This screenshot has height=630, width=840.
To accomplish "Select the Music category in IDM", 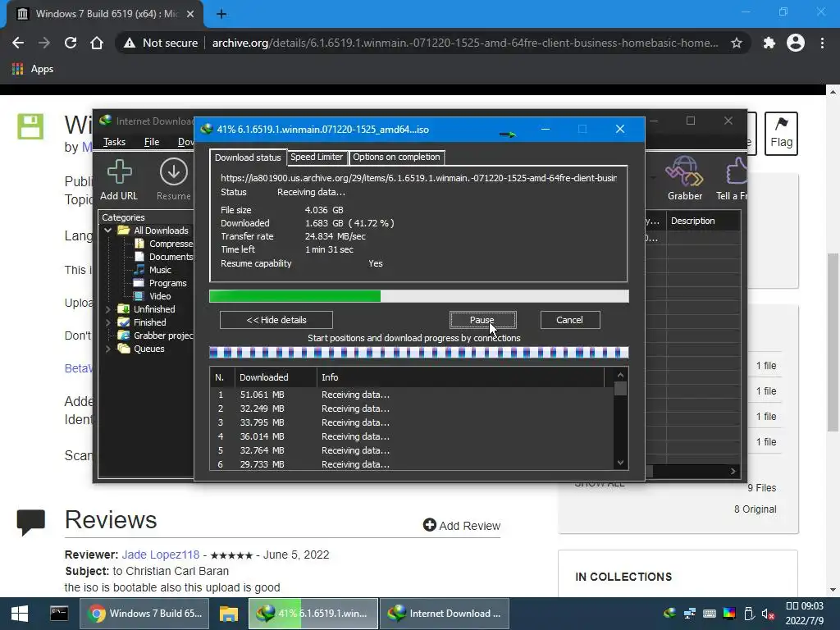I will [160, 270].
